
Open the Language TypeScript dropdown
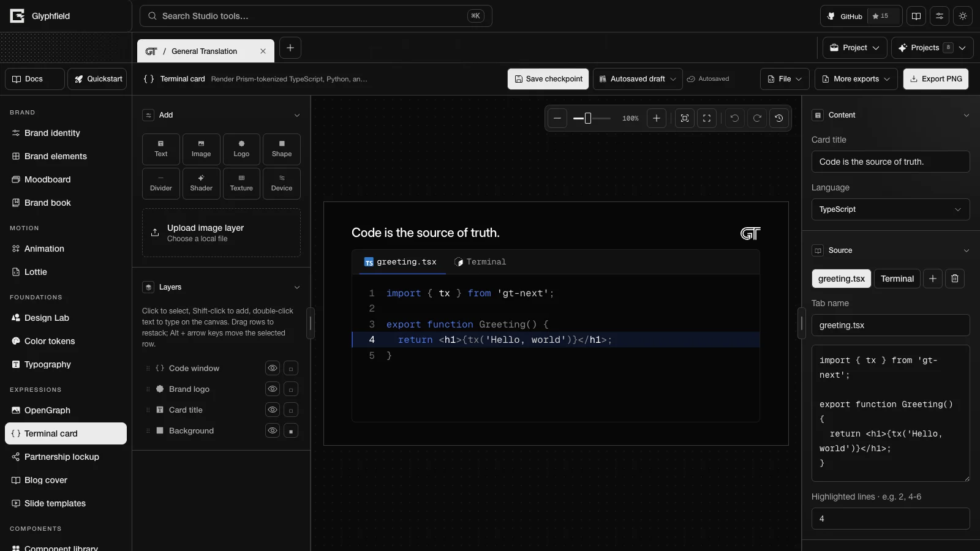(x=891, y=209)
